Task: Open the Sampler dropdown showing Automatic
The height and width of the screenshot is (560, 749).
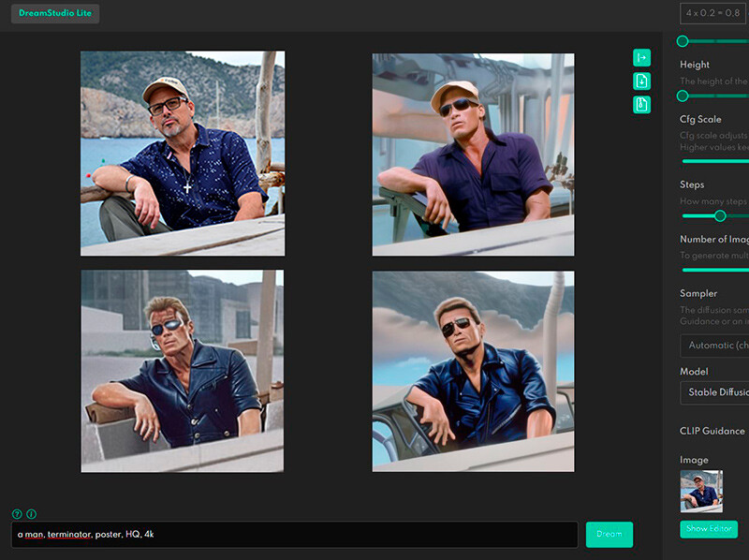Action: tap(715, 346)
